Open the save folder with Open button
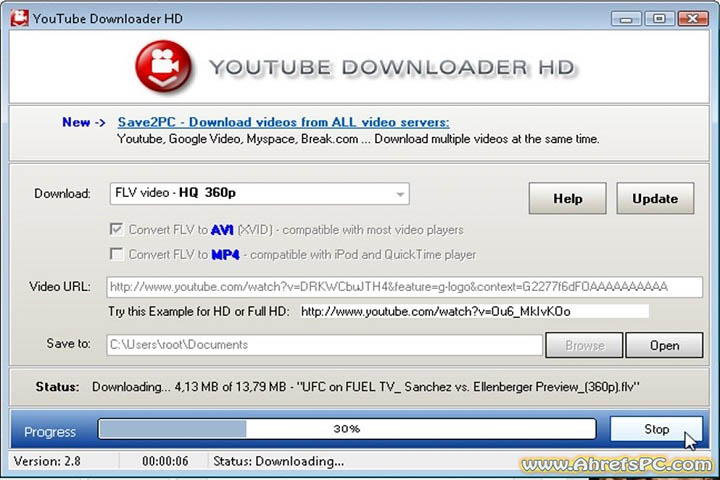Image resolution: width=720 pixels, height=480 pixels. (664, 345)
